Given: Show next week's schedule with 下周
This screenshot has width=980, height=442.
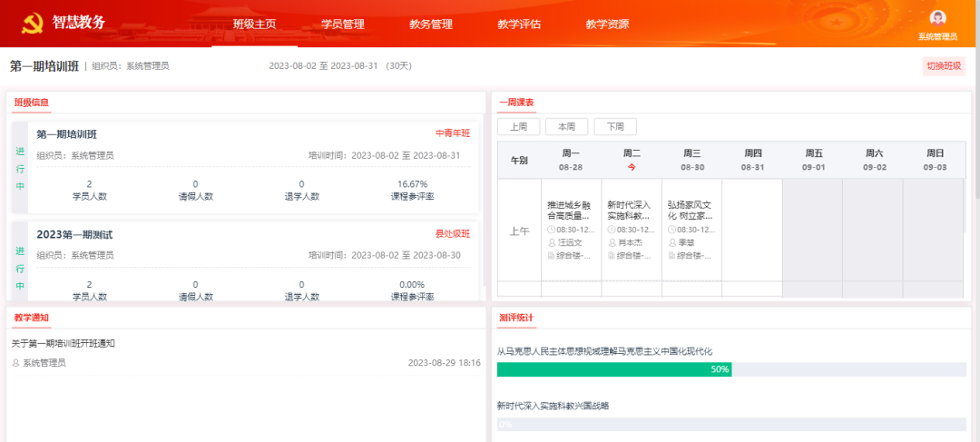Looking at the screenshot, I should pyautogui.click(x=615, y=126).
